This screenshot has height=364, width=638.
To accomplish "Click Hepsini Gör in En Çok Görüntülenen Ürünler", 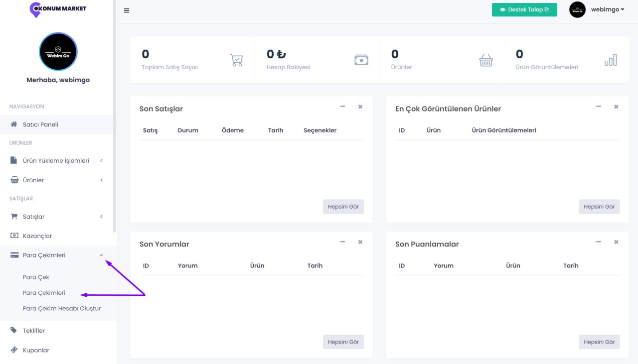I will 599,207.
